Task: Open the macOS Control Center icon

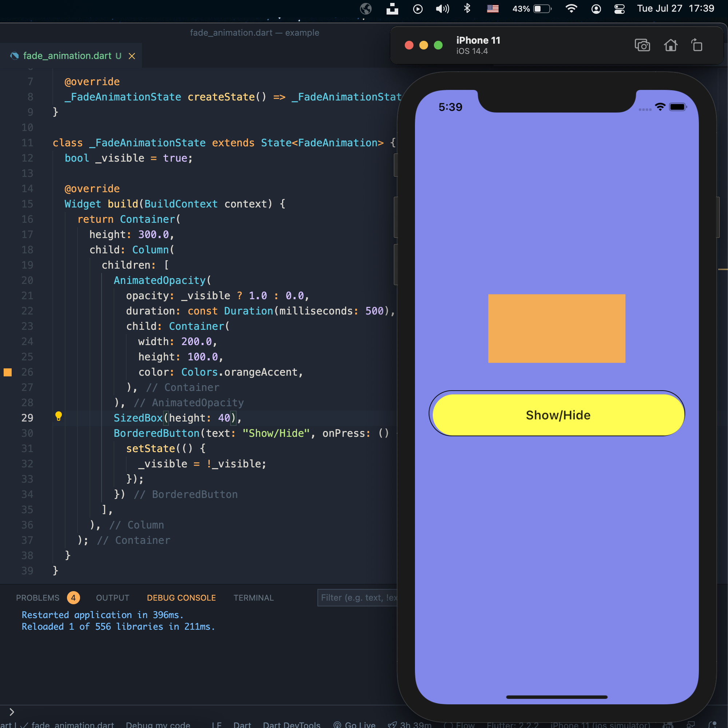Action: 619,9
